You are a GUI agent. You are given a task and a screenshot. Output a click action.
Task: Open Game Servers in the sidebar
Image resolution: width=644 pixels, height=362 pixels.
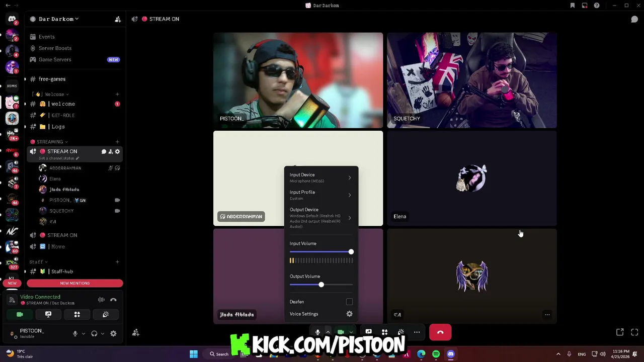[74, 59]
